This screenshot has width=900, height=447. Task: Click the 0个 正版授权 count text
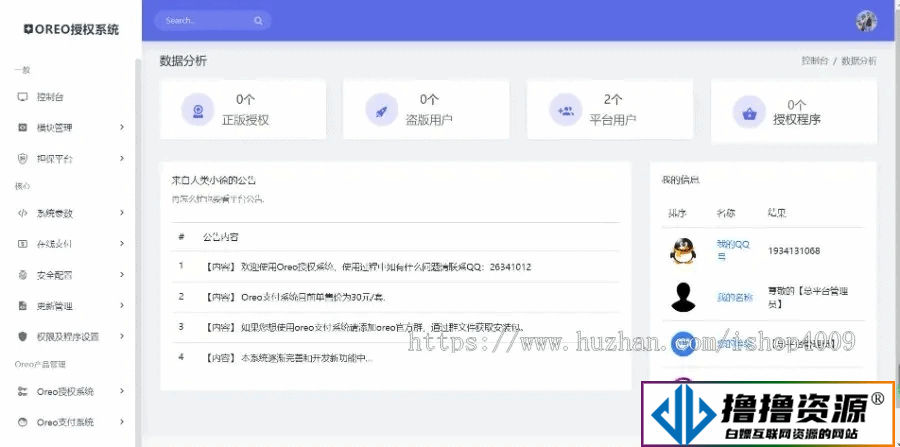[x=245, y=100]
